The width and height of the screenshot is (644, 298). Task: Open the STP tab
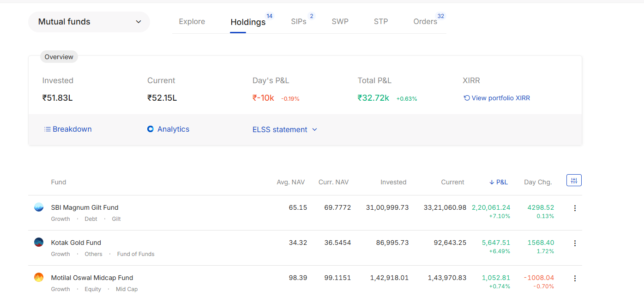point(381,22)
